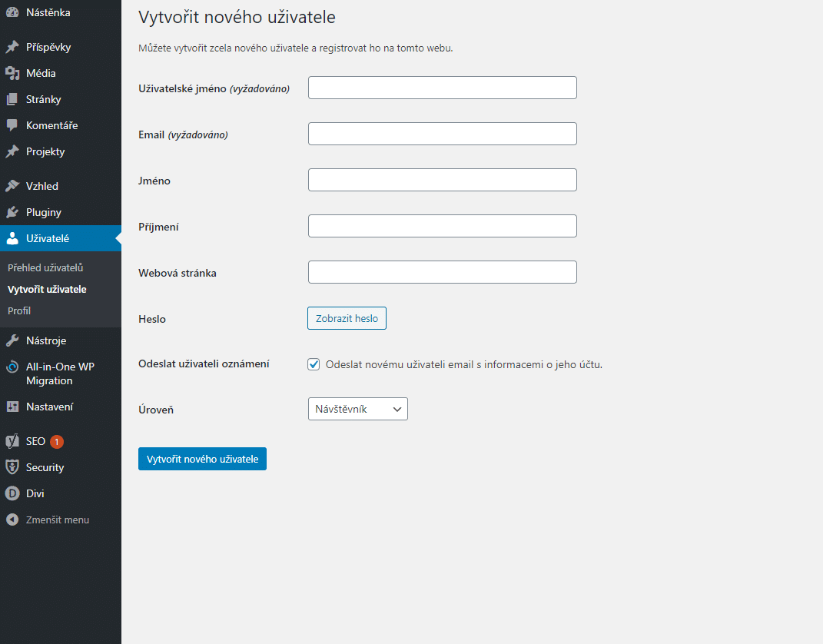Image resolution: width=823 pixels, height=644 pixels.
Task: Open the Média menu item
Action: click(x=61, y=74)
